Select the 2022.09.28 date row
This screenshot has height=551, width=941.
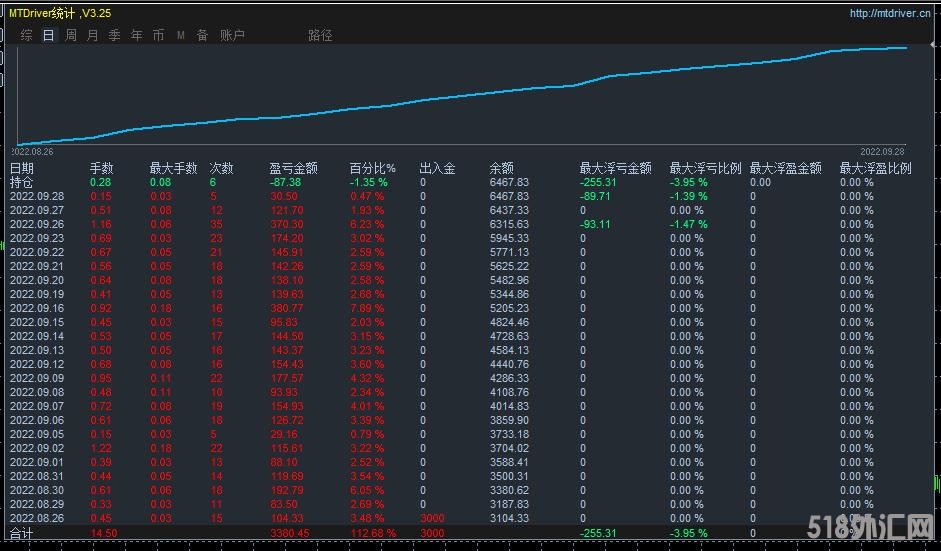(x=37, y=196)
